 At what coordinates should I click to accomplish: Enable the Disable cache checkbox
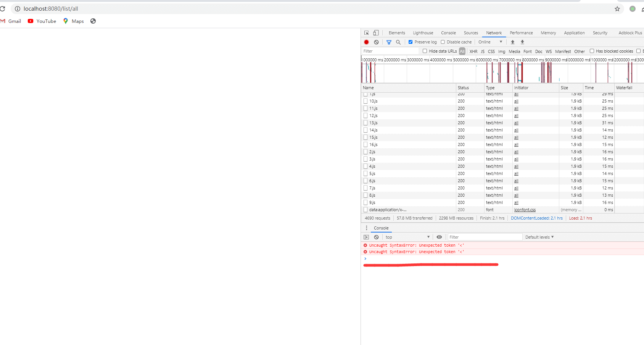[x=443, y=42]
